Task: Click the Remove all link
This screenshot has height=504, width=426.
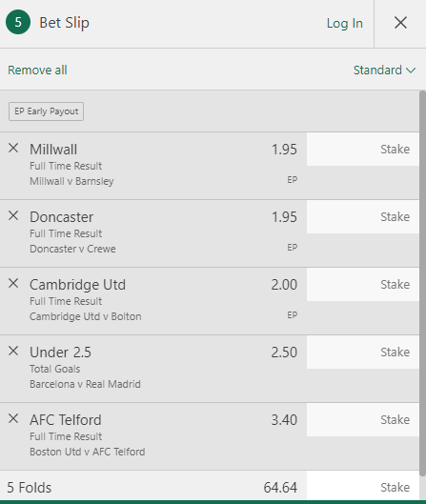Action: [37, 71]
